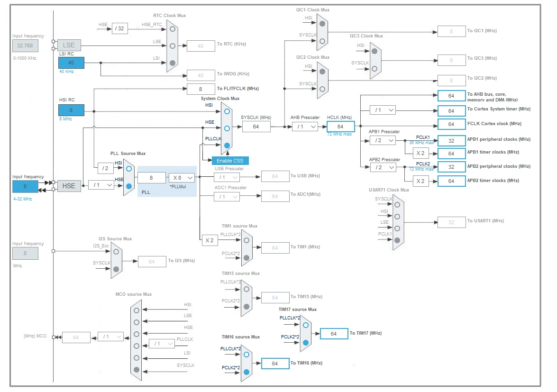Click the HSE oscillator block
This screenshot has width=557, height=392.
(69, 186)
